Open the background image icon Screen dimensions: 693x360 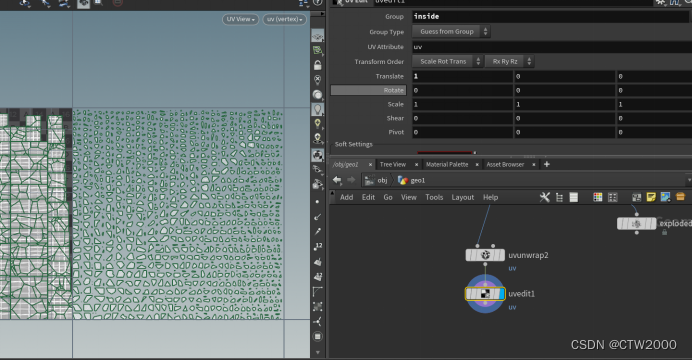[665, 197]
